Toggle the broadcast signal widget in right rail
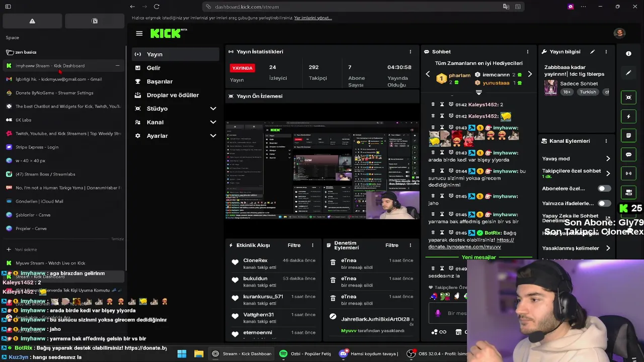Viewport: 644px width, 362px height. point(628,173)
